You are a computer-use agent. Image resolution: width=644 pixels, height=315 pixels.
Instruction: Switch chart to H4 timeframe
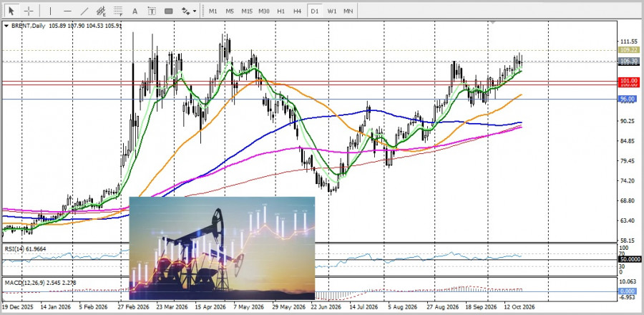(x=298, y=11)
